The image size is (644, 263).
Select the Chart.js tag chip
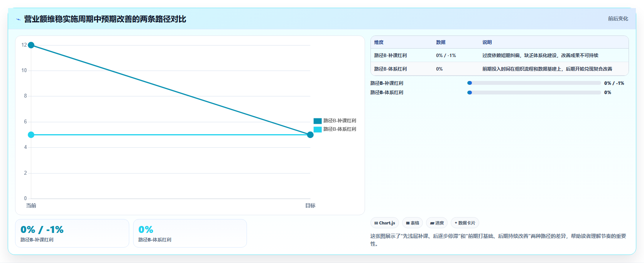coord(385,223)
